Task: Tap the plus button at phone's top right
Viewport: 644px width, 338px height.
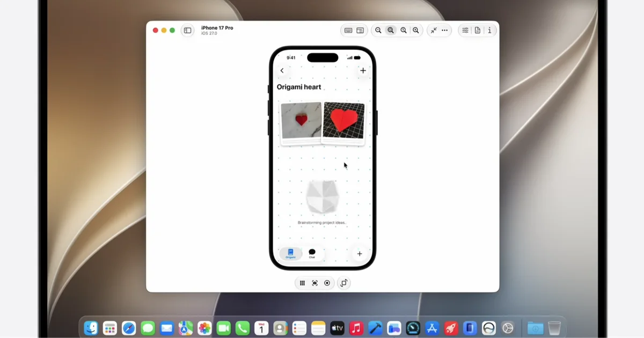Action: pyautogui.click(x=363, y=70)
